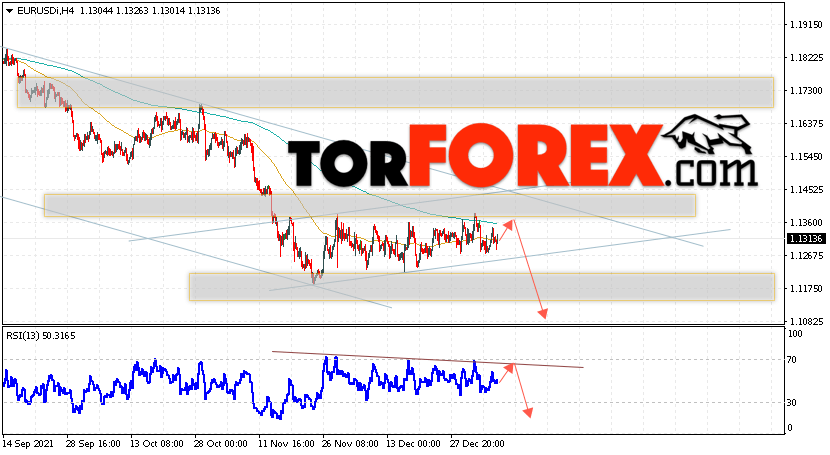830x455 pixels.
Task: Click the current price label 1.13136
Action: pyautogui.click(x=806, y=239)
